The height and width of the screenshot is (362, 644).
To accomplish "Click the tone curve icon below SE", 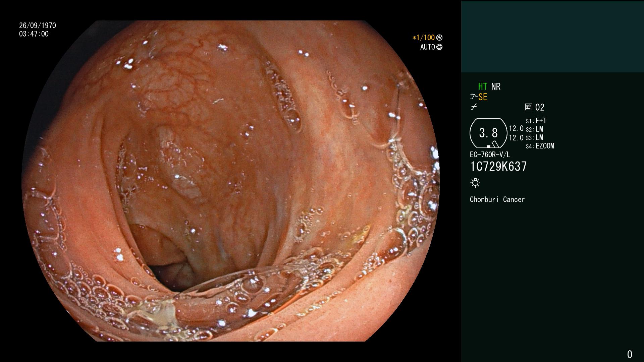I will tap(474, 107).
